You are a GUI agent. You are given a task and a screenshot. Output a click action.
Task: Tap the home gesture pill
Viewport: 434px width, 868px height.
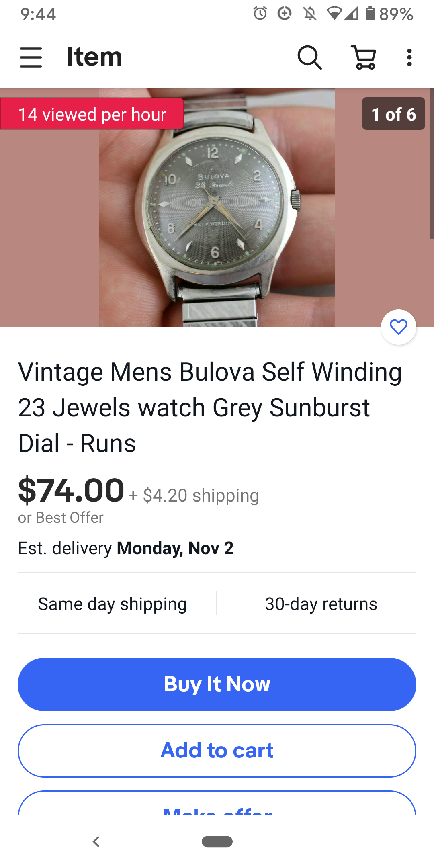pos(217,841)
